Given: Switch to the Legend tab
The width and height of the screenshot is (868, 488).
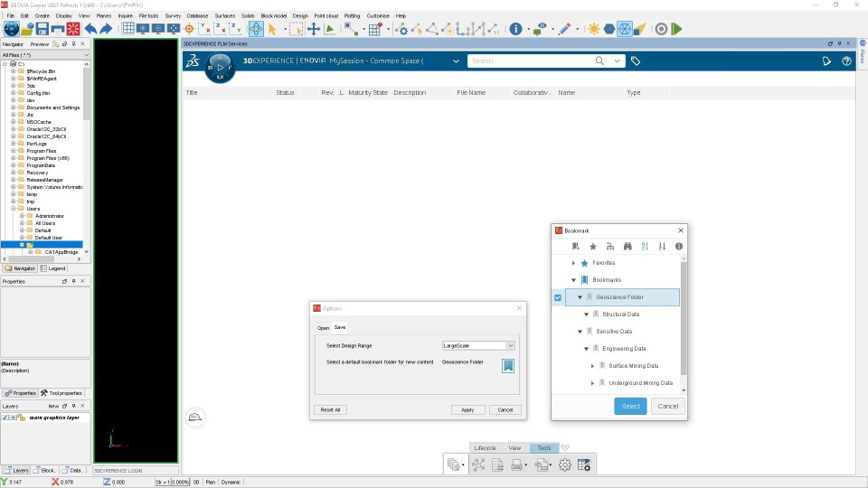Looking at the screenshot, I should pyautogui.click(x=53, y=268).
